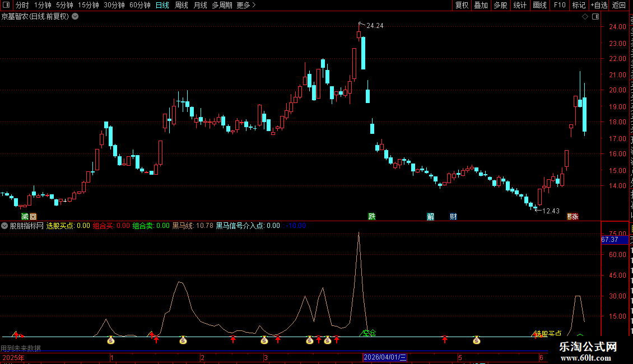The image size is (633, 364).
Task: Click the green 空仓 signal label
Action: point(368,333)
